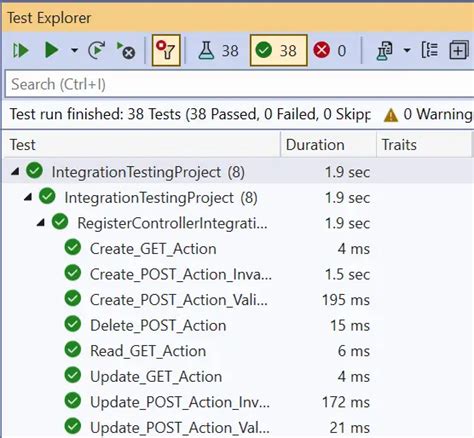This screenshot has width=474, height=438.
Task: Select the Update_POST_Action_Inv... test
Action: (x=238, y=402)
